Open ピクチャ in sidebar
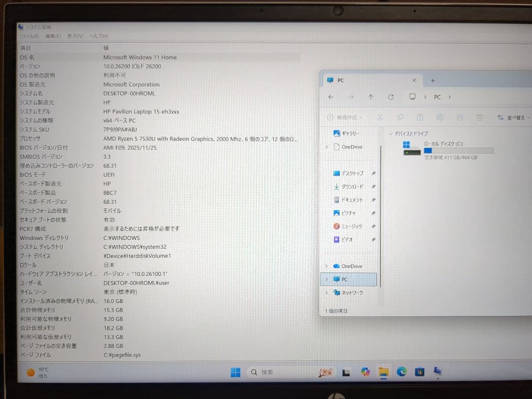 344,213
